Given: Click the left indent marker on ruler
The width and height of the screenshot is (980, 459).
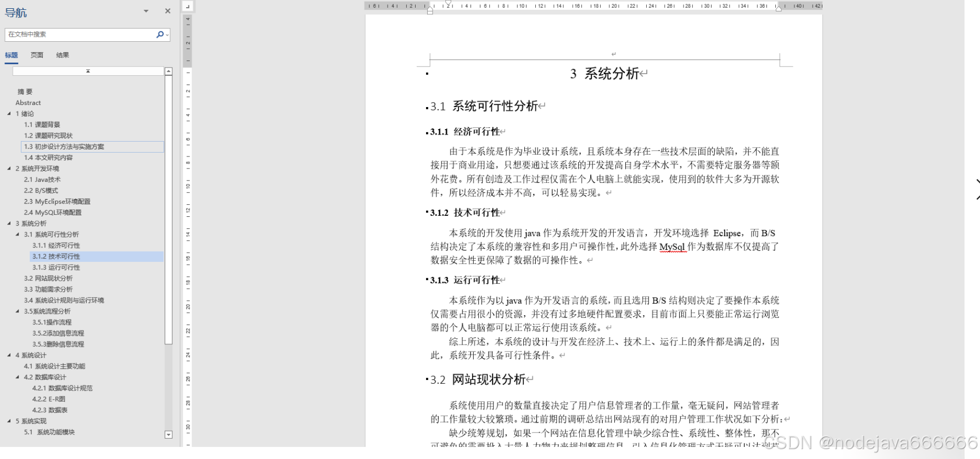Looking at the screenshot, I should (430, 10).
